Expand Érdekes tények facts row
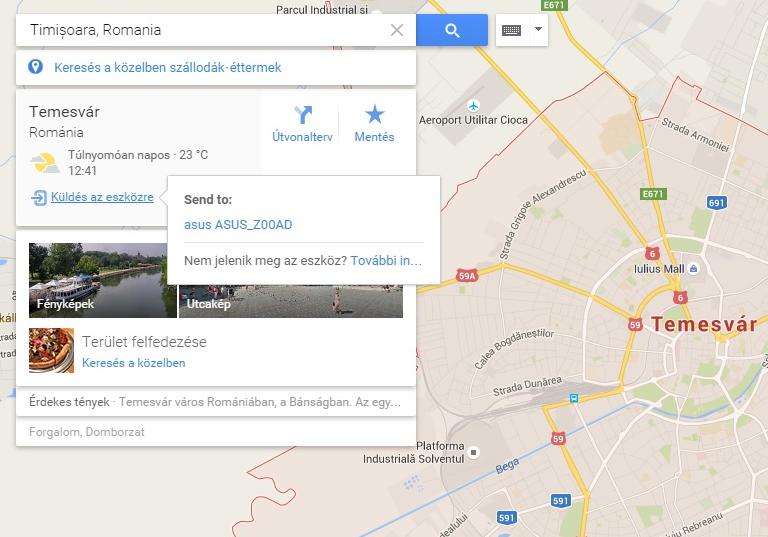Viewport: 768px width, 537px height. (216, 402)
